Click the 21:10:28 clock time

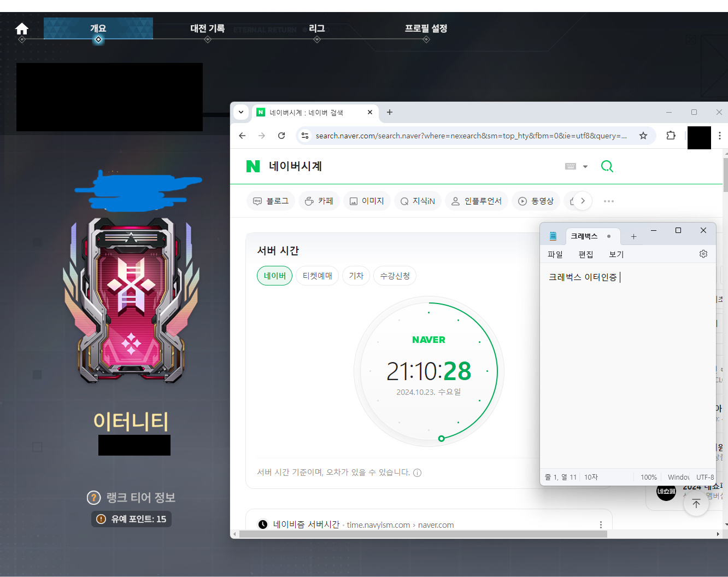[429, 371]
